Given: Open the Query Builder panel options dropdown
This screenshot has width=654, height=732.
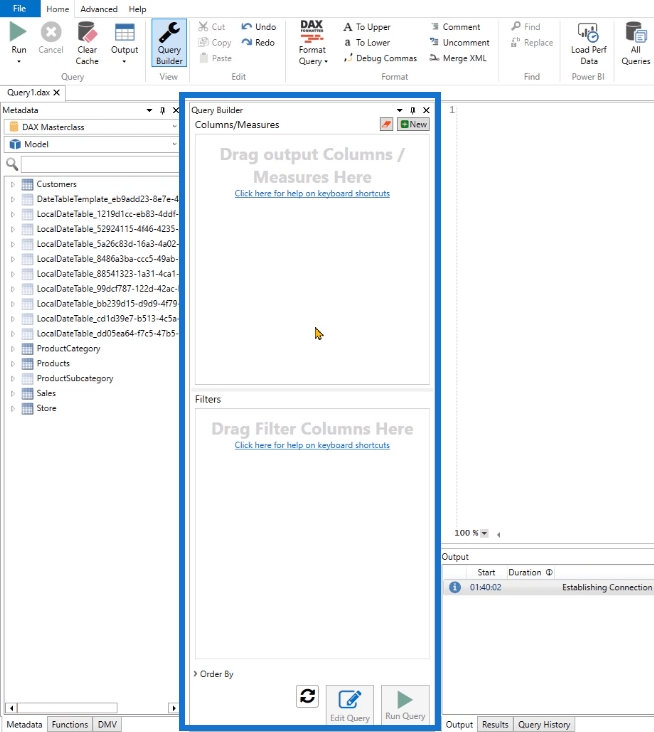Looking at the screenshot, I should click(x=400, y=110).
